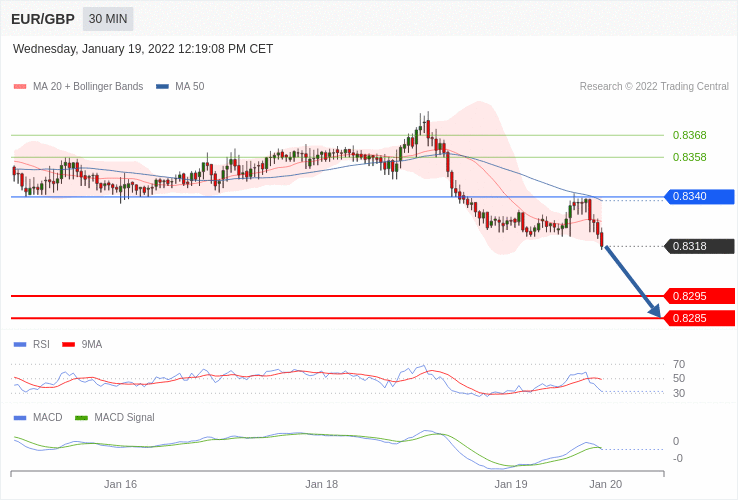Click the 'MA 50' legend label

pyautogui.click(x=190, y=87)
